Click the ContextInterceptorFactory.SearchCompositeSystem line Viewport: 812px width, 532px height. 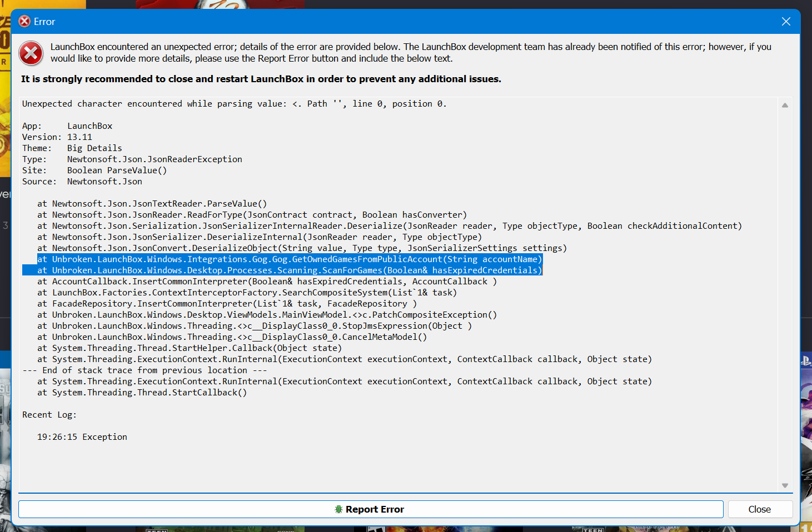(x=247, y=293)
